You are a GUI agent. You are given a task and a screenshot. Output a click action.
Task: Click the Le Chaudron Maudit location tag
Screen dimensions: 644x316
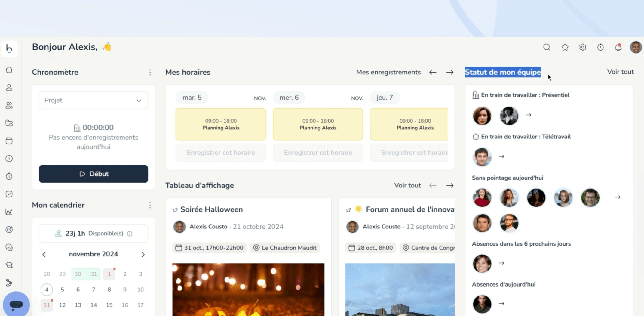[x=285, y=248]
